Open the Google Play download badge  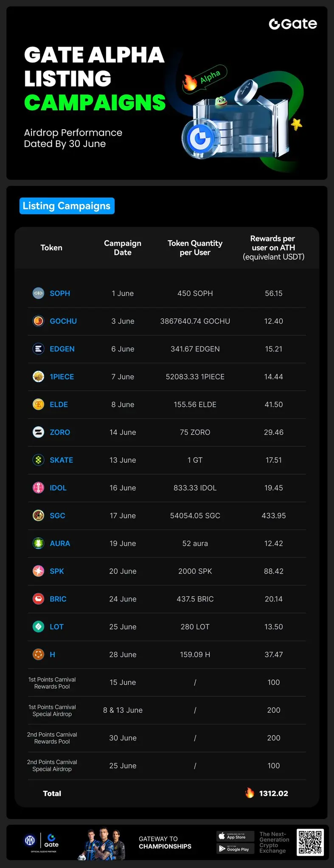(x=236, y=849)
